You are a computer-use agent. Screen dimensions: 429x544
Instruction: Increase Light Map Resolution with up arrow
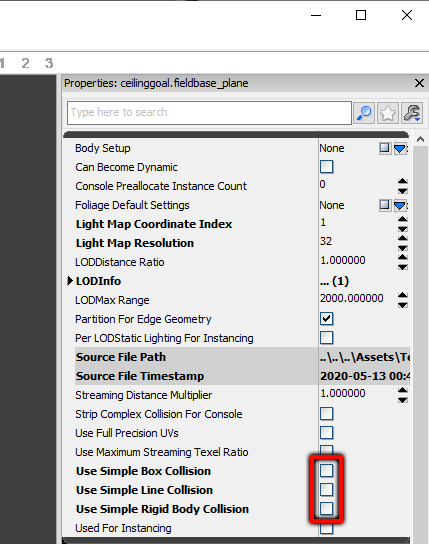402,238
